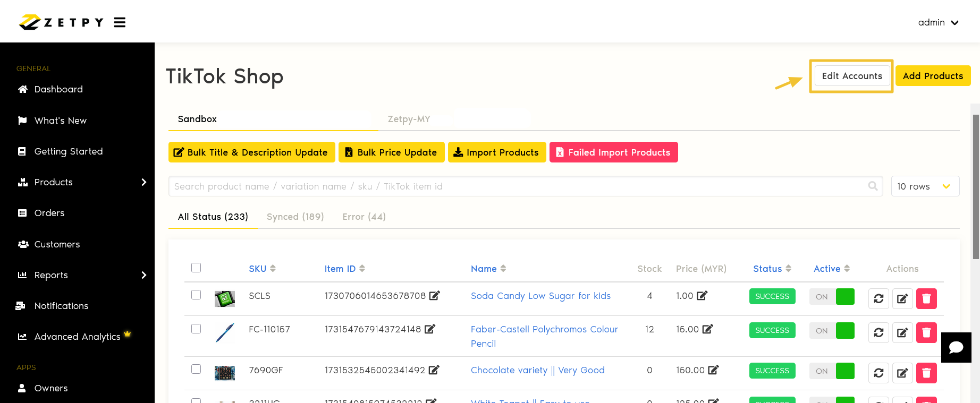Edit item ID 1731532545002341492

tap(434, 370)
